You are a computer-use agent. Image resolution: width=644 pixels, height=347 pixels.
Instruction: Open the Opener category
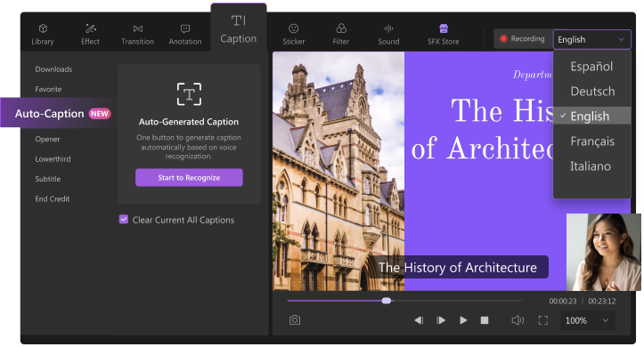click(x=47, y=139)
